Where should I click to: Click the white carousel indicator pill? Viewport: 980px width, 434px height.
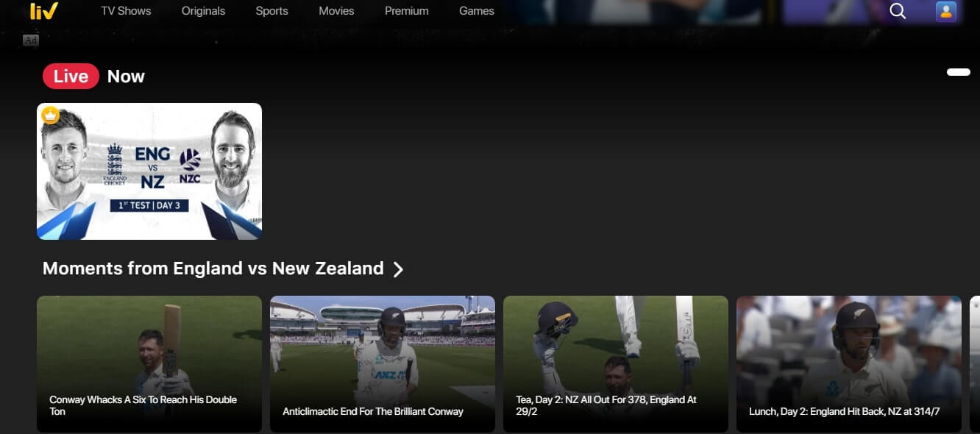(x=958, y=72)
